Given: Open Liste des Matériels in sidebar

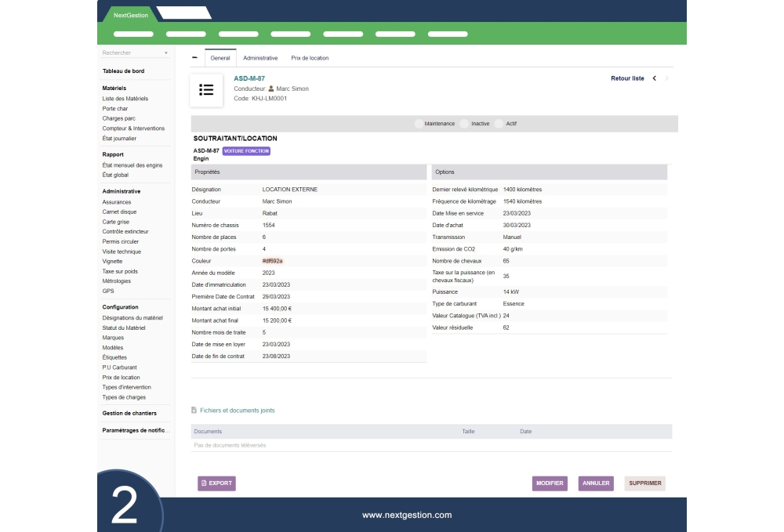Looking at the screenshot, I should [125, 99].
